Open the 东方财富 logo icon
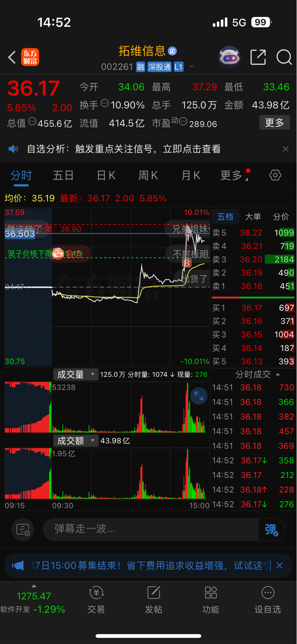 (x=30, y=57)
